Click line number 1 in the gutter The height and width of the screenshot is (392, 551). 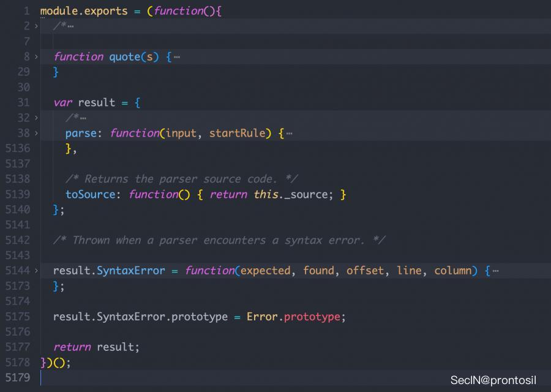tap(26, 11)
